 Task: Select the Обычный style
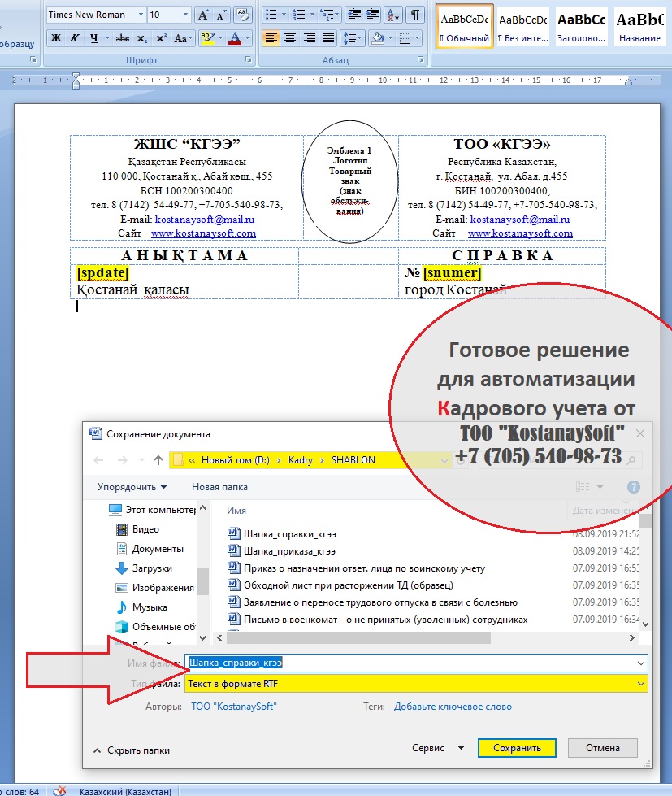[465, 27]
